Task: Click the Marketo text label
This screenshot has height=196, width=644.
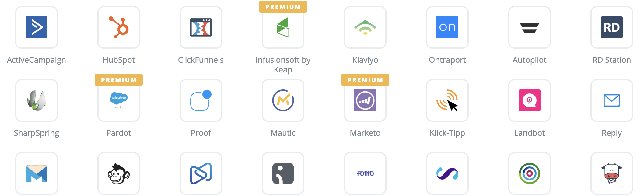Action: pyautogui.click(x=365, y=133)
